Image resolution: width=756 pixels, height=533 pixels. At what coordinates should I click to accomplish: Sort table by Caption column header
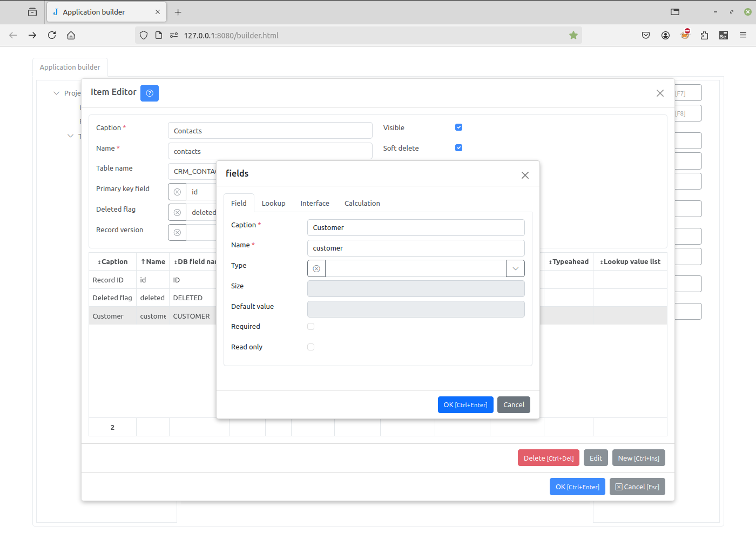click(x=113, y=262)
